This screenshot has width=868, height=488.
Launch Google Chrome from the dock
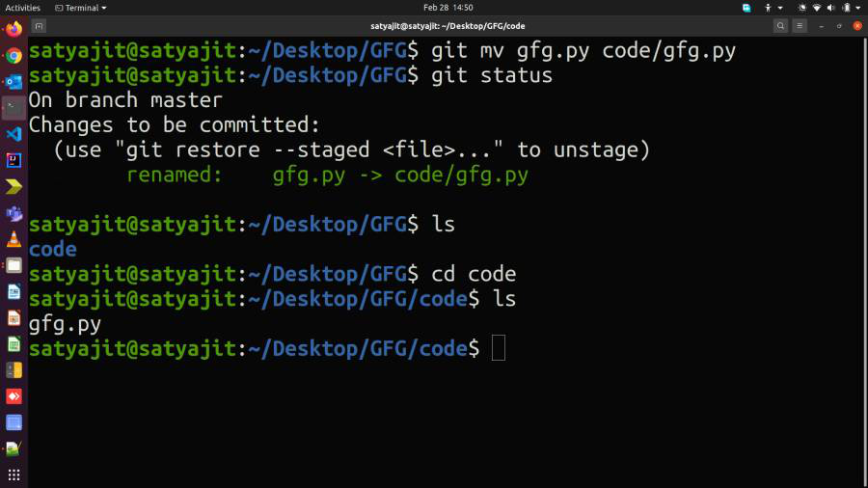(14, 55)
